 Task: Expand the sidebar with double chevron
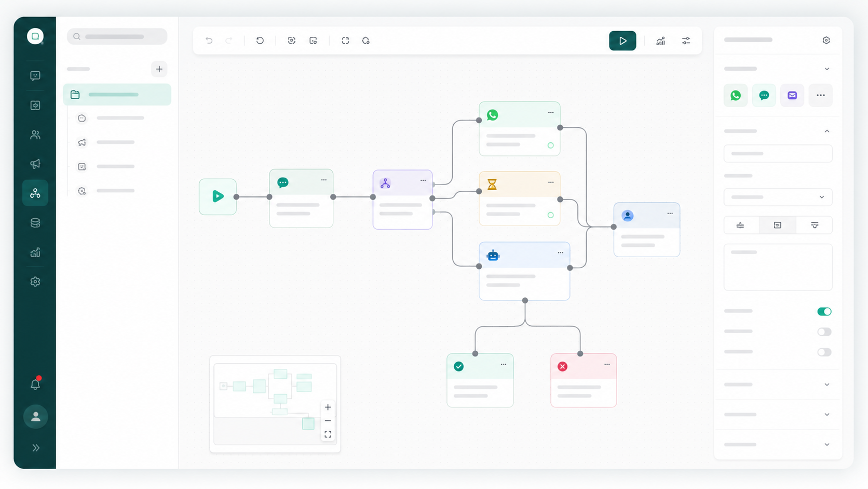[x=36, y=448]
